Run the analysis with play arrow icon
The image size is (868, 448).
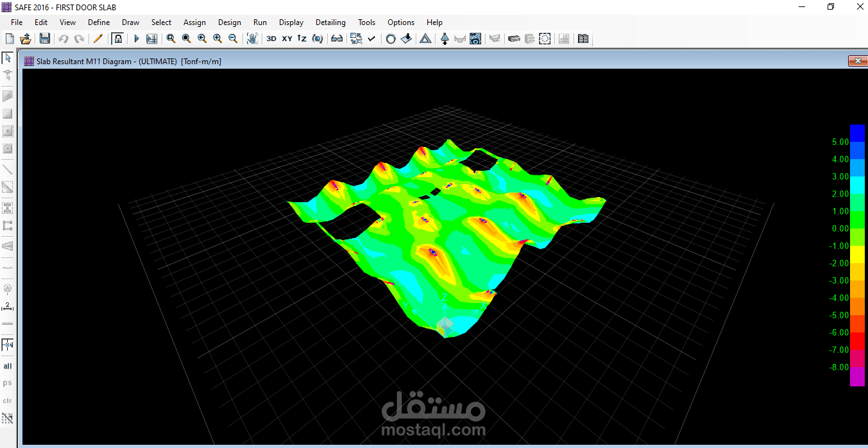click(136, 39)
